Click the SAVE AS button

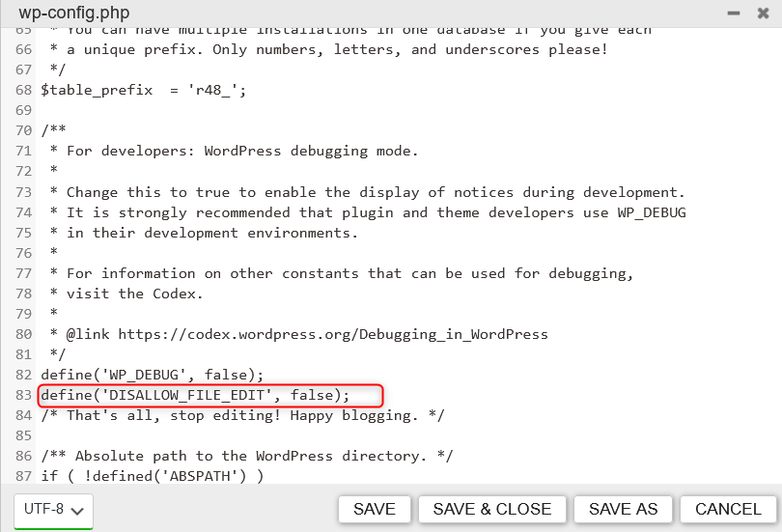623,509
